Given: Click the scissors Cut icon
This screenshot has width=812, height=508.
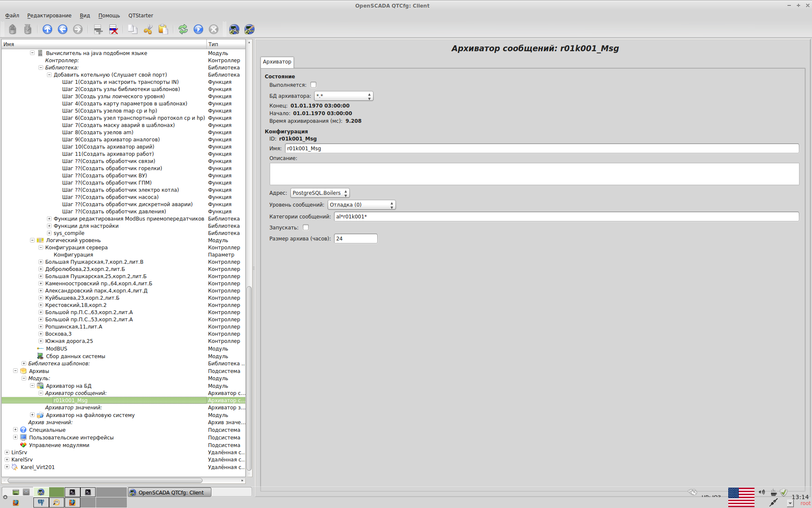Looking at the screenshot, I should tap(148, 29).
